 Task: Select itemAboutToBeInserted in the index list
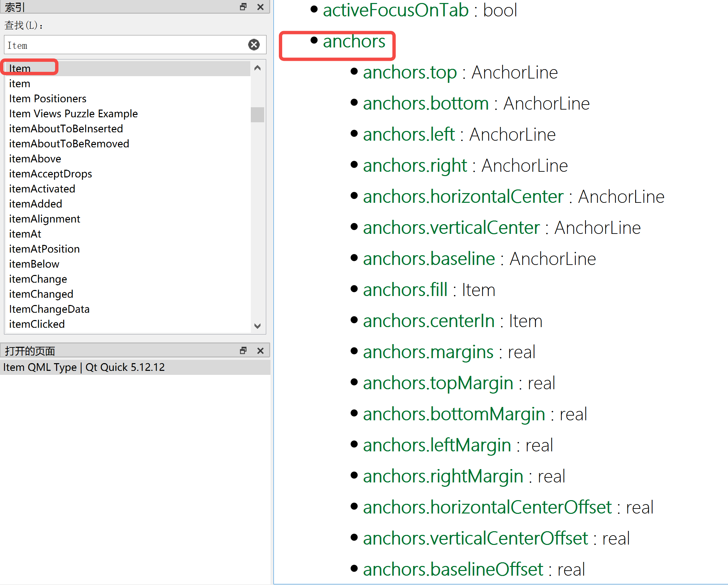click(66, 129)
